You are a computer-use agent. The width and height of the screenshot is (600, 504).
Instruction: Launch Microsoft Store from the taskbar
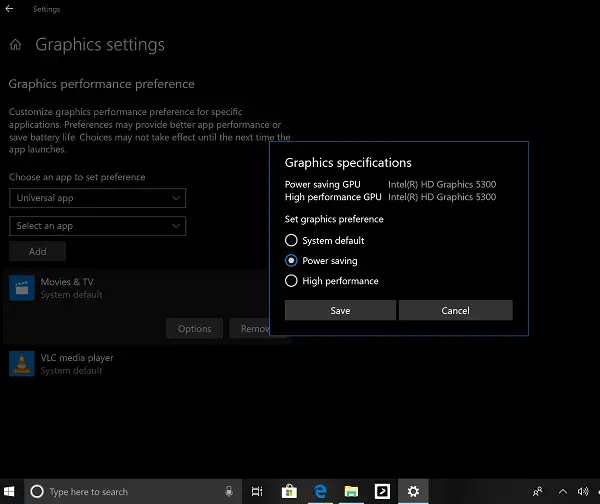289,491
